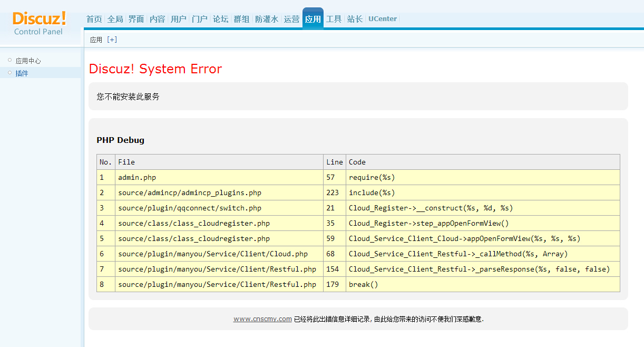Select 插件 in the left sidebar

pyautogui.click(x=22, y=73)
